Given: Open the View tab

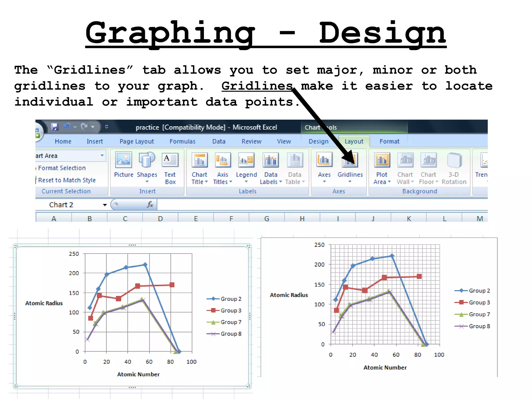Looking at the screenshot, I should pos(284,141).
